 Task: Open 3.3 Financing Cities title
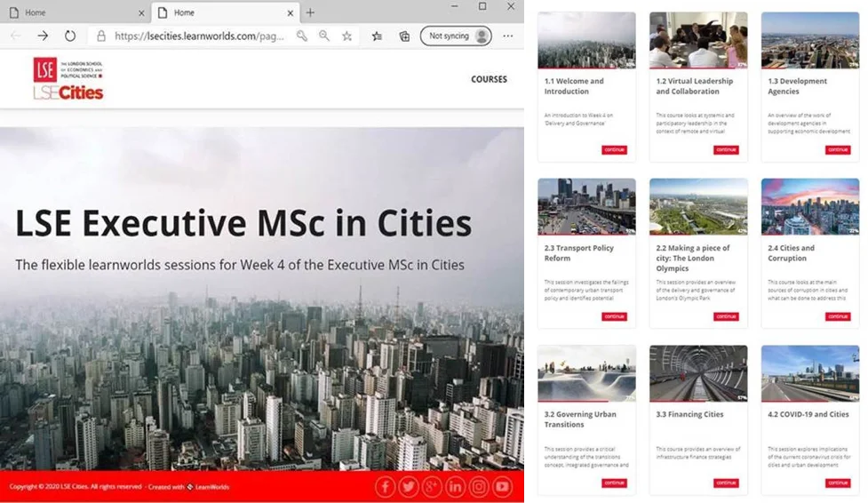(x=689, y=414)
